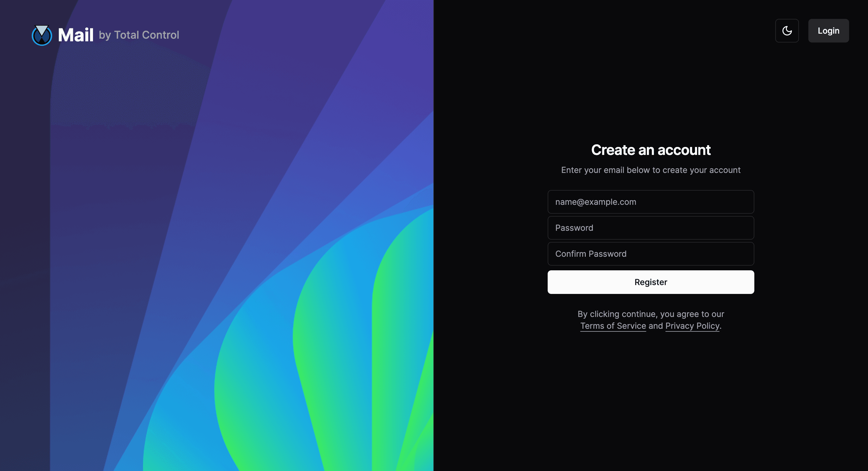Image resolution: width=868 pixels, height=471 pixels.
Task: Open the Terms of Service link
Action: (x=613, y=326)
